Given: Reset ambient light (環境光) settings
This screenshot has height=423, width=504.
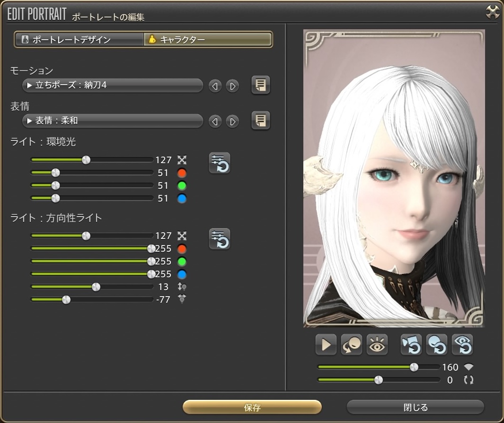Looking at the screenshot, I should [220, 163].
